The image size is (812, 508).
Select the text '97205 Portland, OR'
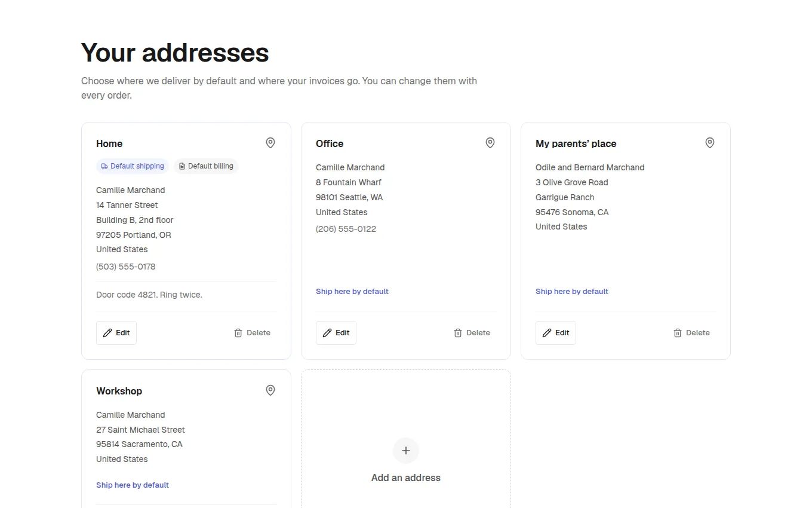point(134,235)
